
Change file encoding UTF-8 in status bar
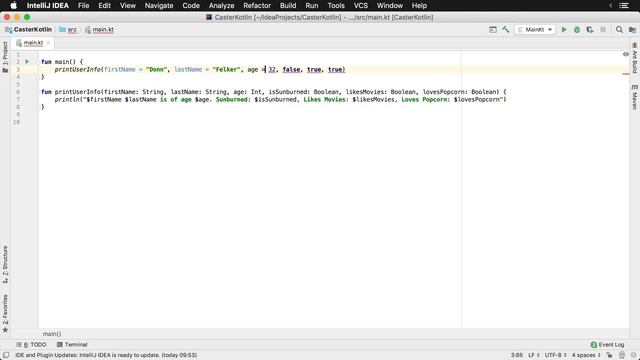(556, 355)
